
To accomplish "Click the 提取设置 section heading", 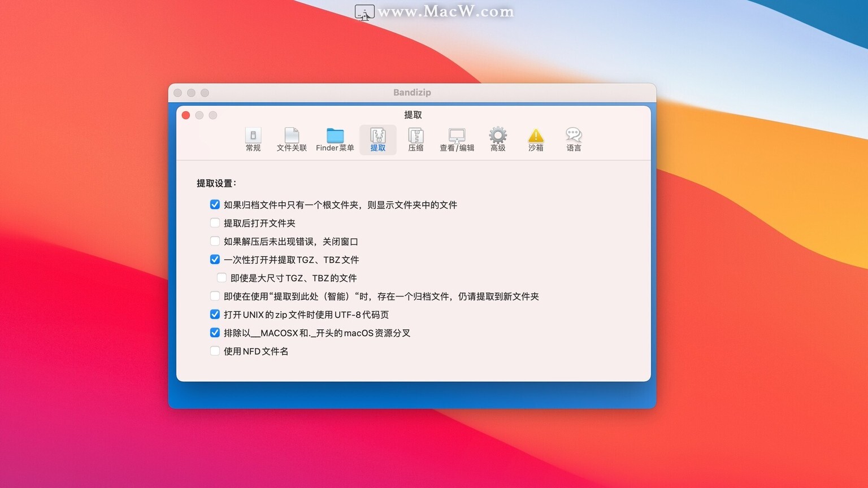I will tap(216, 183).
